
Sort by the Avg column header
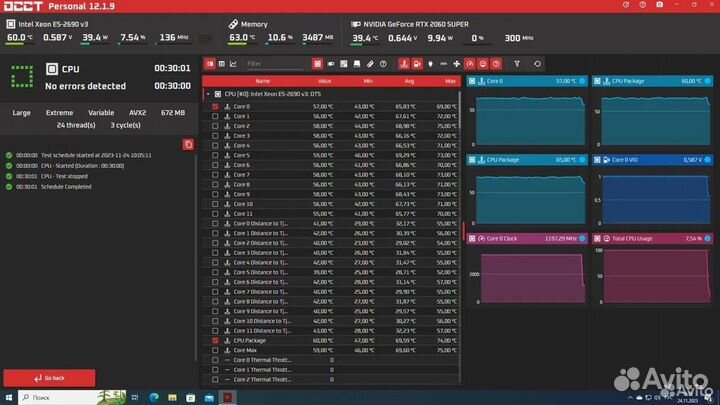[409, 81]
